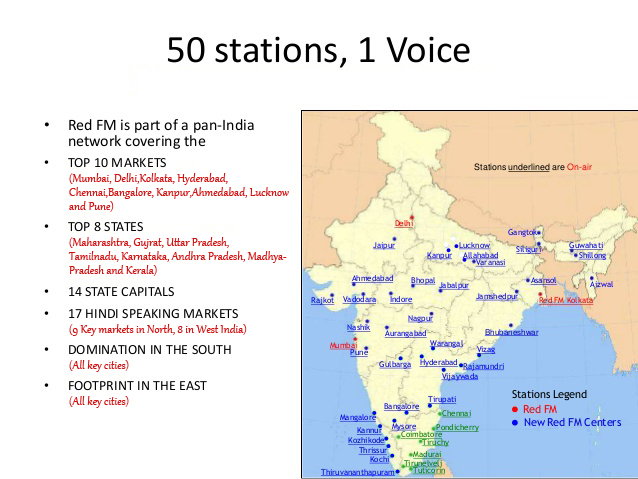Click "Stations Legend" heading on map

(549, 395)
